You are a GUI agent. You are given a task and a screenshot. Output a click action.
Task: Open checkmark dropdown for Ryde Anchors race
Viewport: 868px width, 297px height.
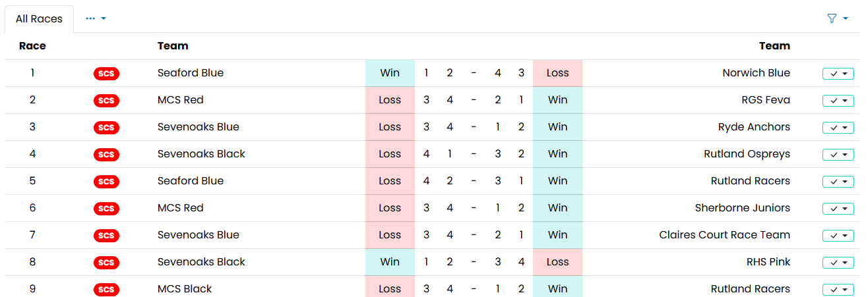point(838,128)
